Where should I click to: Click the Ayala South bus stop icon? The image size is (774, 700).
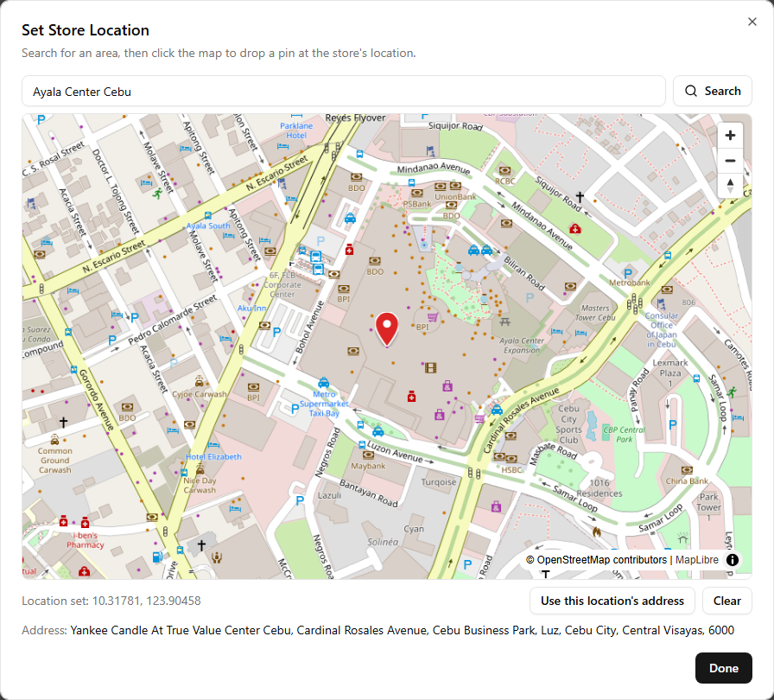208,216
